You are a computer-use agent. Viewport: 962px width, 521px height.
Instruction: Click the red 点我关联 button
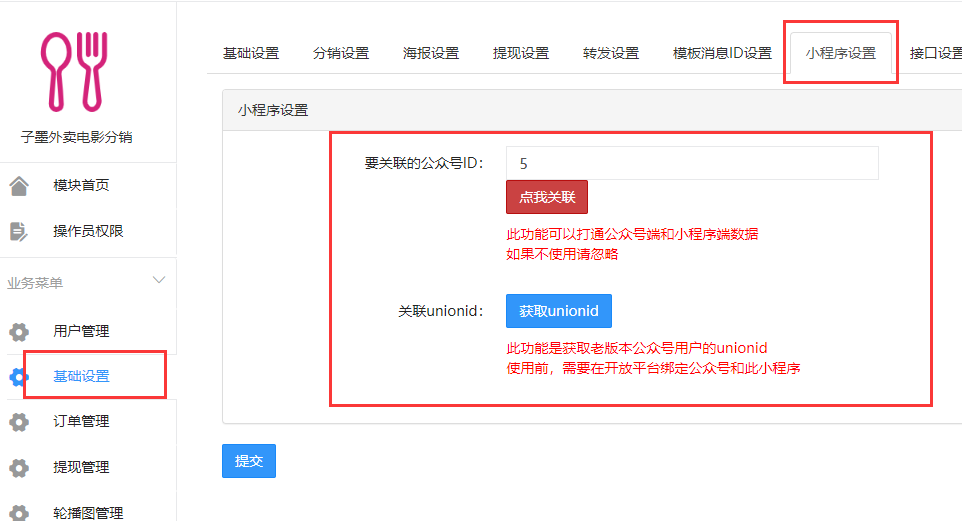547,197
